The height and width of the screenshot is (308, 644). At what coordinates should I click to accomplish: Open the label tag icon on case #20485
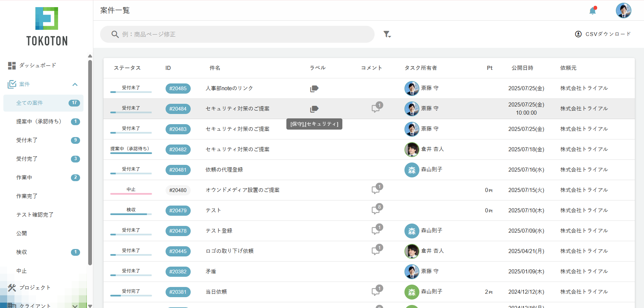314,88
